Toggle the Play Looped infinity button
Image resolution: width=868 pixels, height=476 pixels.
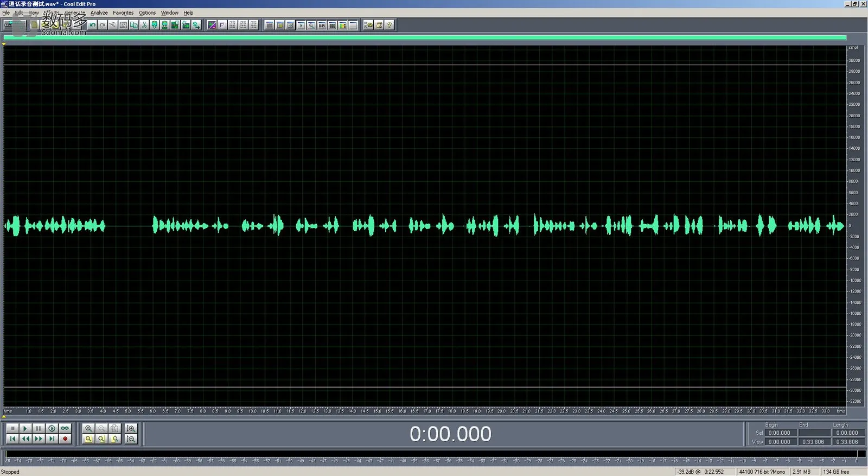click(x=65, y=428)
